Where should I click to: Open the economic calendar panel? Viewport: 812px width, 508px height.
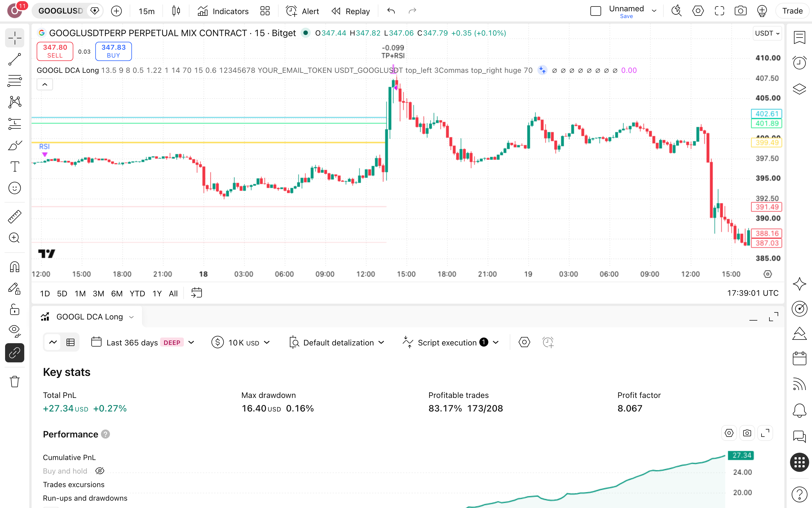tap(800, 358)
